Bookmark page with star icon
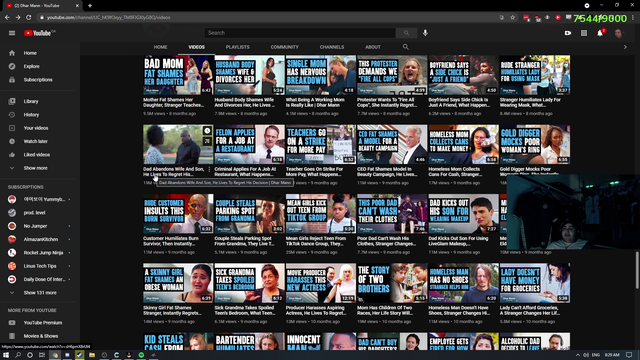This screenshot has width=640, height=360. pyautogui.click(x=513, y=18)
